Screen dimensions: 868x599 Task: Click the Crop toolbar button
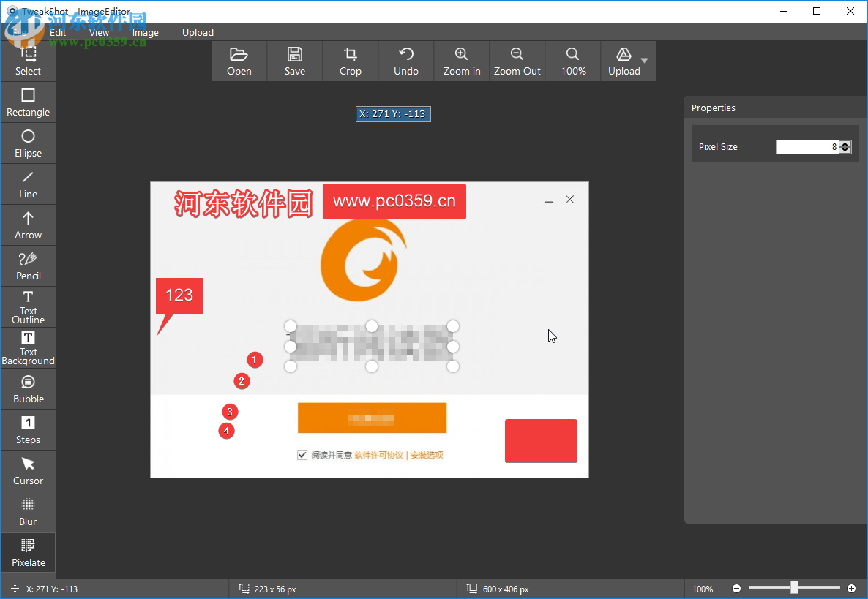click(x=350, y=61)
